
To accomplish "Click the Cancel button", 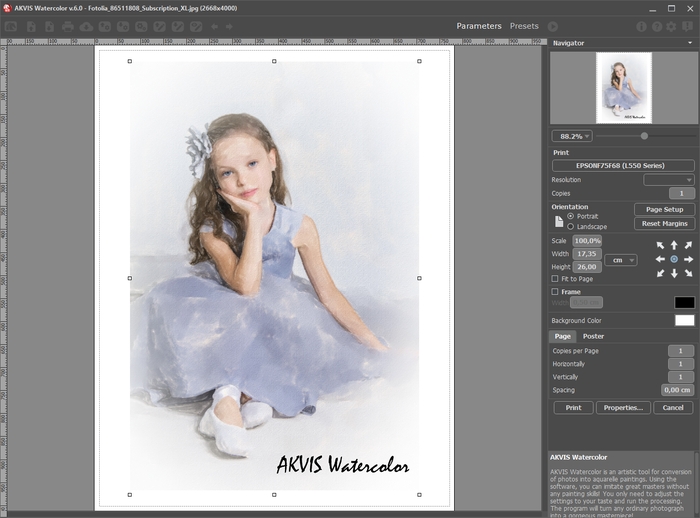I will [673, 408].
